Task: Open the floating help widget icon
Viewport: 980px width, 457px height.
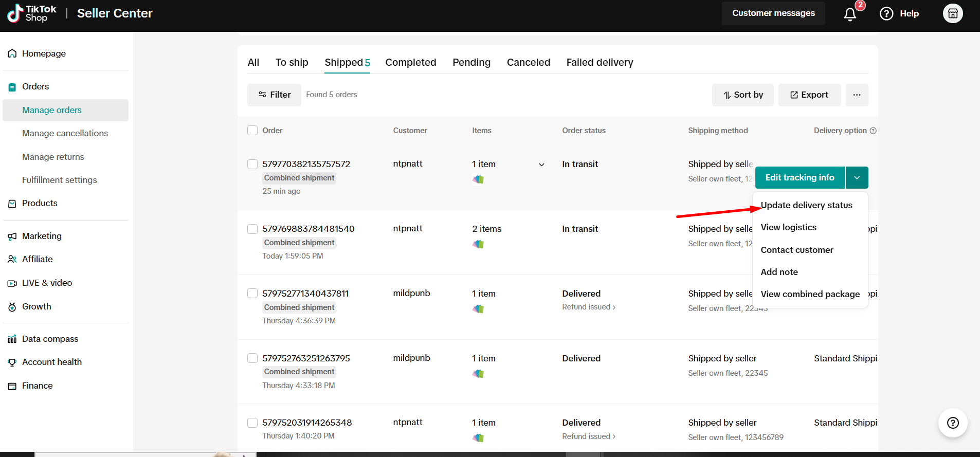Action: 953,423
